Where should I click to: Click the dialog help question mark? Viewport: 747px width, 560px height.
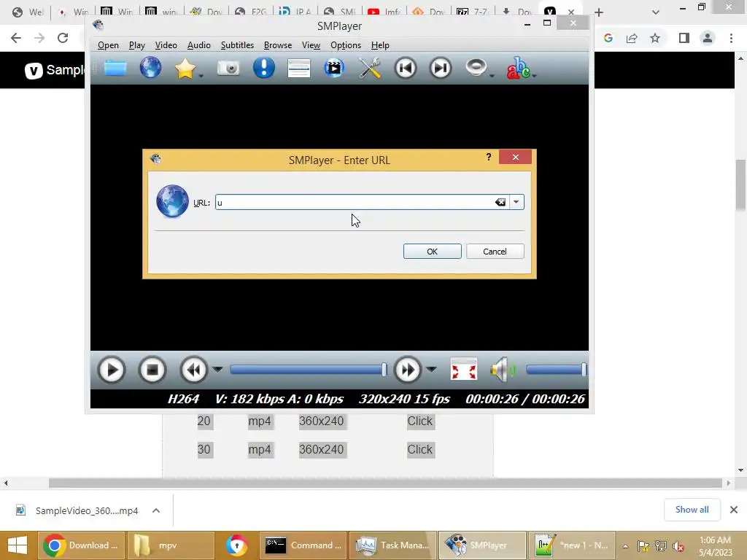pyautogui.click(x=488, y=157)
